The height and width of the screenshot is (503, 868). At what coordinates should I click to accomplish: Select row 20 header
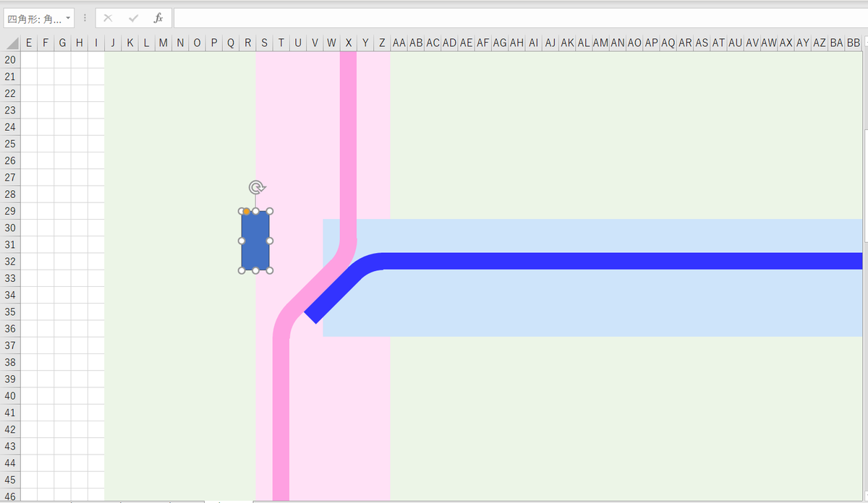[10, 60]
